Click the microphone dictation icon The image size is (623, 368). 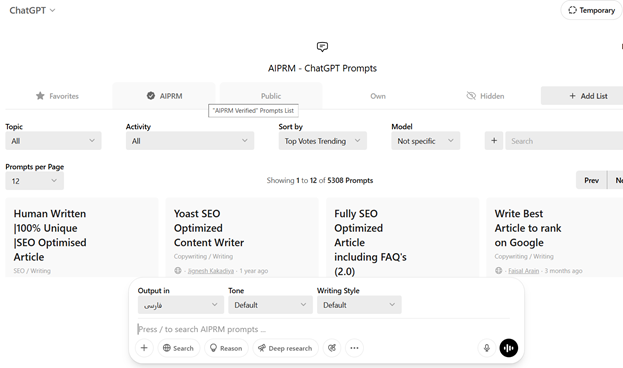pos(486,348)
